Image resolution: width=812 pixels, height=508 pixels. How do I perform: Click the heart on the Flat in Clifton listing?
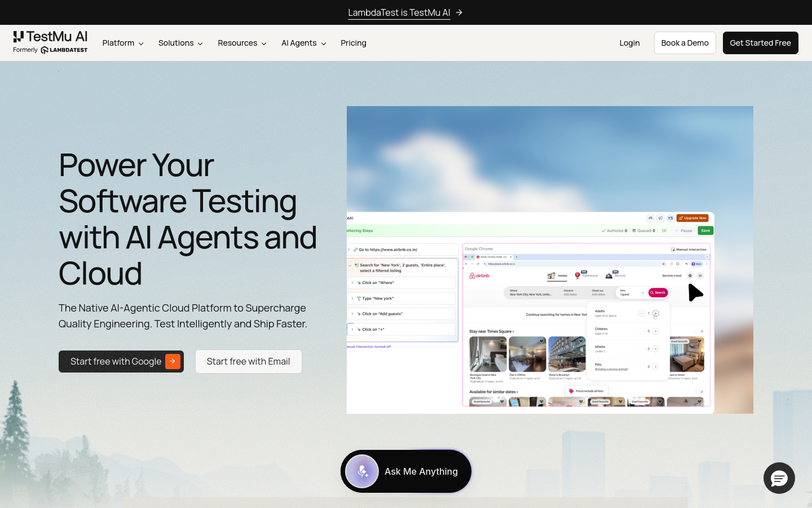coord(541,341)
